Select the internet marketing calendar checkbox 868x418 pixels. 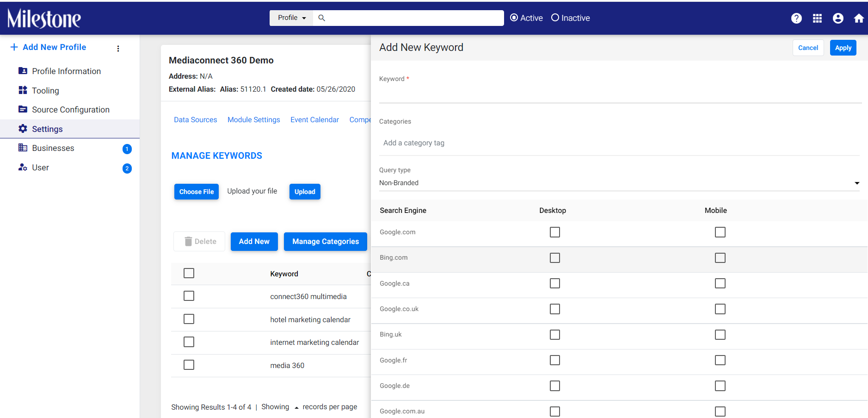(189, 342)
